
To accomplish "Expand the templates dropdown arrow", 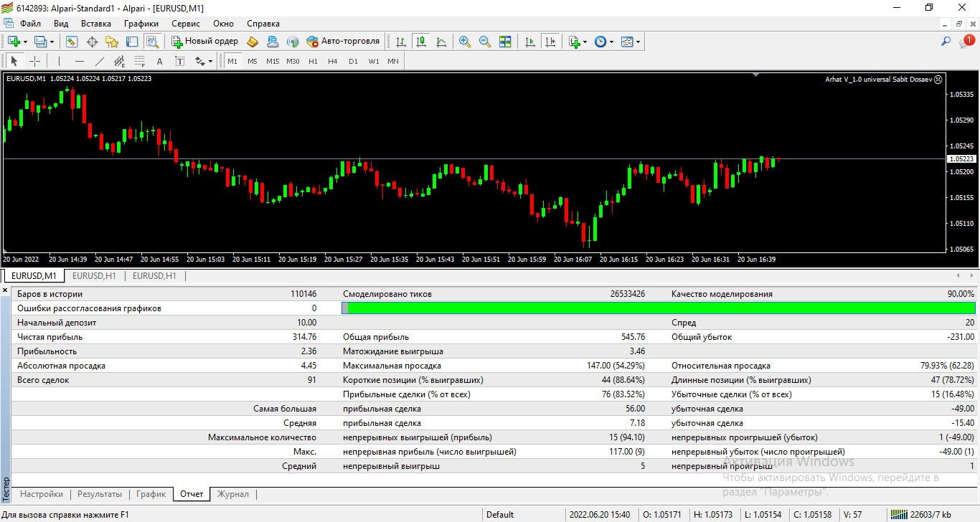I will [x=639, y=42].
